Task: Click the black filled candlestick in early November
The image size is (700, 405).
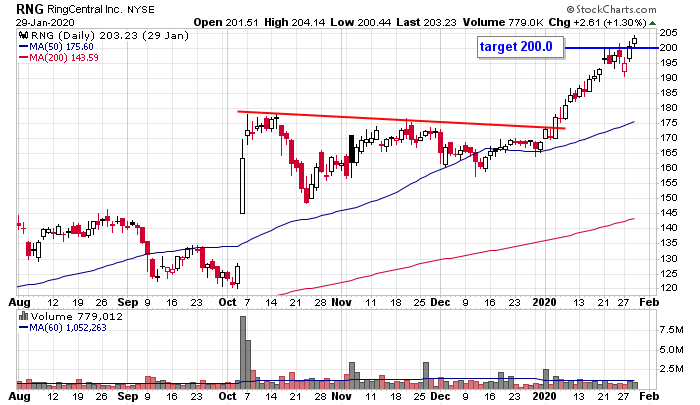Action: 352,149
